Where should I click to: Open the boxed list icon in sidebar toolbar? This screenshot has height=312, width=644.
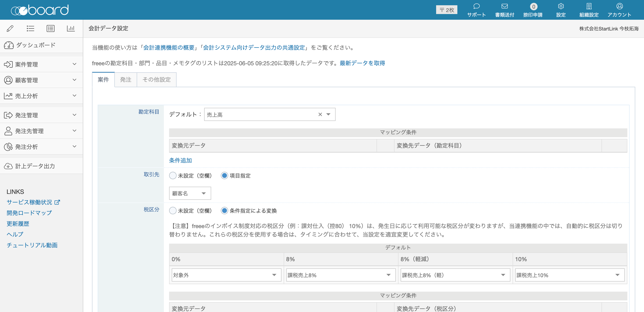coord(51,28)
